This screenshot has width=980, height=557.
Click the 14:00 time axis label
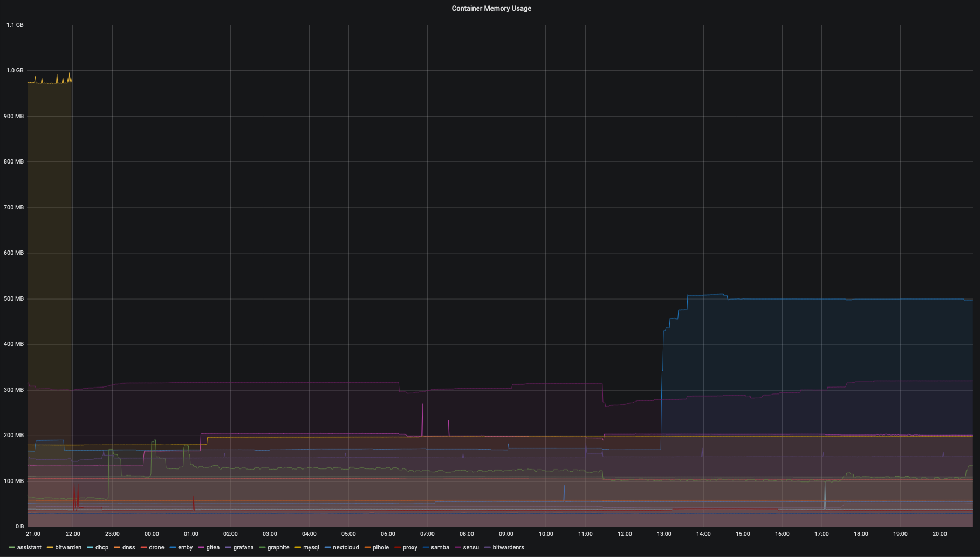coord(703,534)
